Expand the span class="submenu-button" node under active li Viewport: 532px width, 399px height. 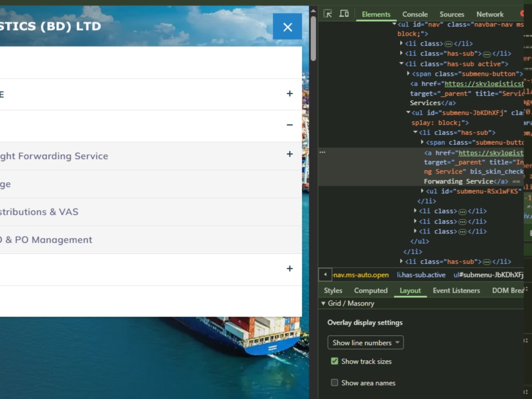click(409, 73)
